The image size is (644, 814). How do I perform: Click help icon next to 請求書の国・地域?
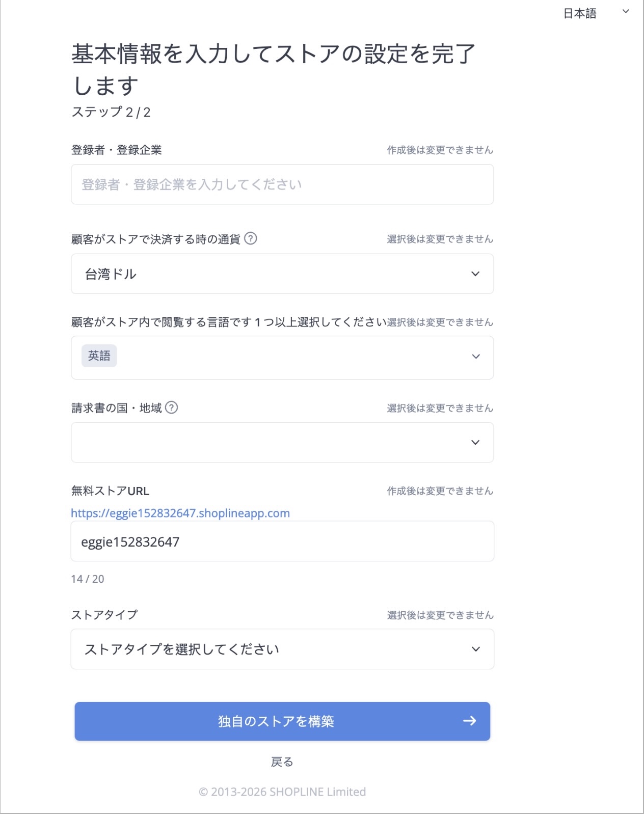[x=172, y=408]
